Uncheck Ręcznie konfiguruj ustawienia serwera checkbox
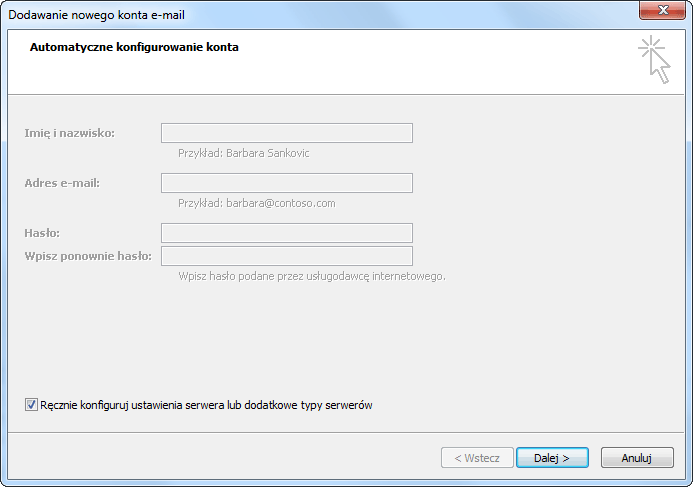The height and width of the screenshot is (487, 693). click(x=31, y=405)
